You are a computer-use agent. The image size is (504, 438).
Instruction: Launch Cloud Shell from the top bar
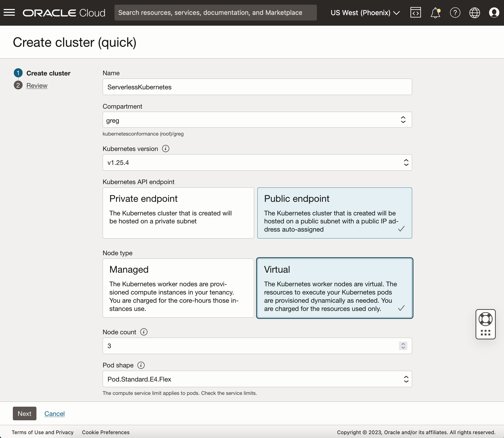point(416,12)
